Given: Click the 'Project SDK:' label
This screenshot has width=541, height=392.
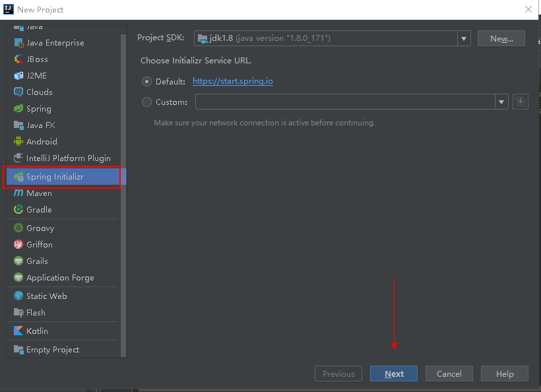Looking at the screenshot, I should (161, 38).
